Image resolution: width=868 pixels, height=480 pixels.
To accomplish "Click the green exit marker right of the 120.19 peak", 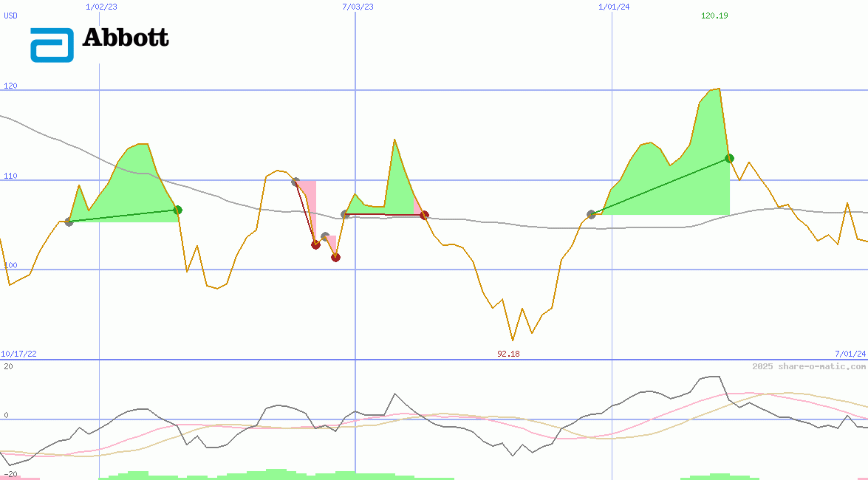I will [729, 159].
